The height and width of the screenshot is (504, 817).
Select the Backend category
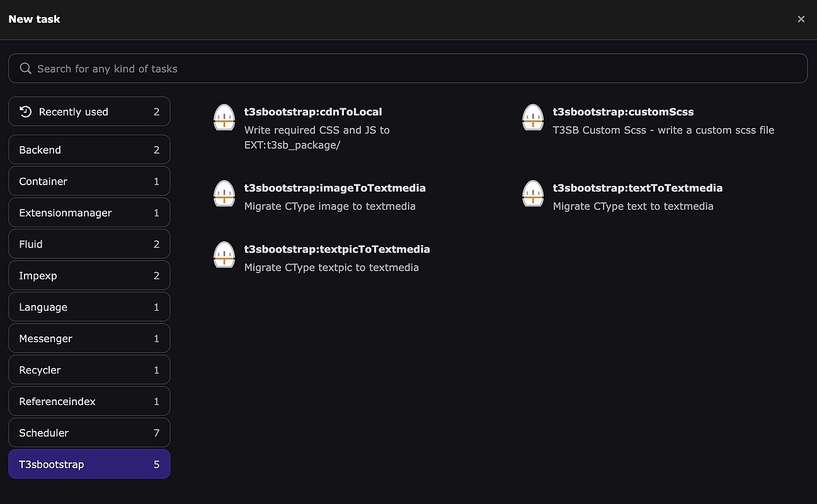pyautogui.click(x=89, y=150)
